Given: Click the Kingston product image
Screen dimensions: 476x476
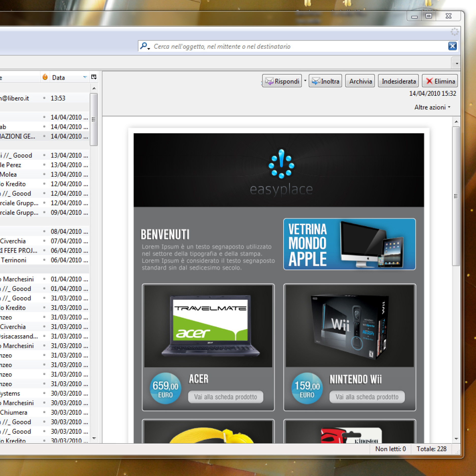Looking at the screenshot, I should (350, 432).
